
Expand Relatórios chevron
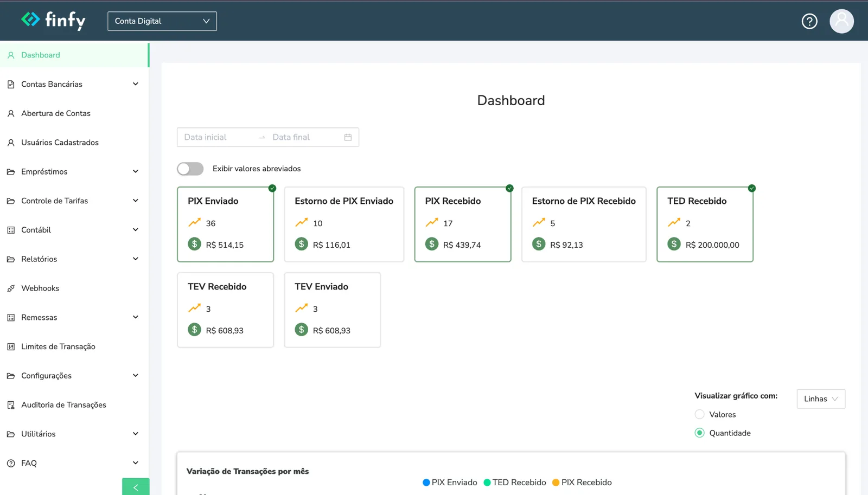tap(136, 259)
